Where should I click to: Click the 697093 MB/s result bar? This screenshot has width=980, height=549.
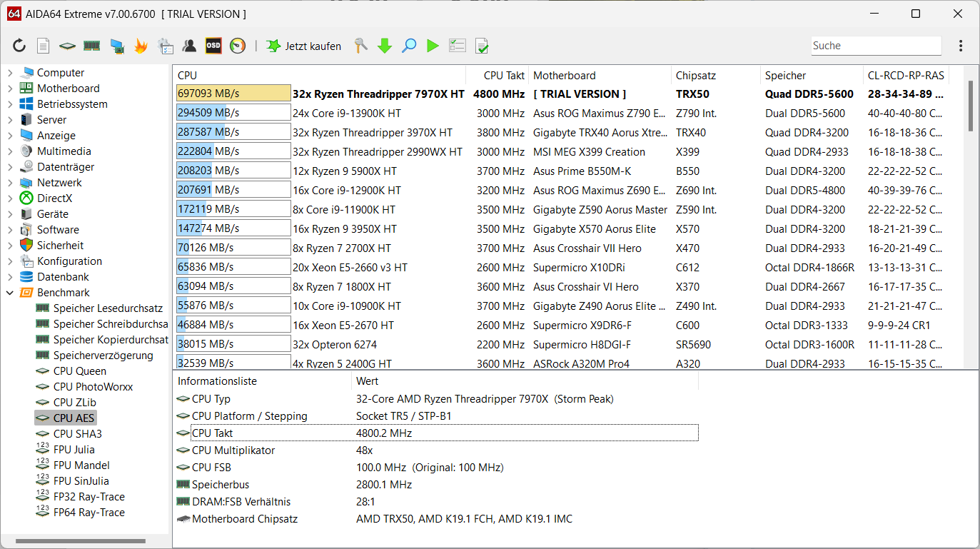(x=233, y=94)
